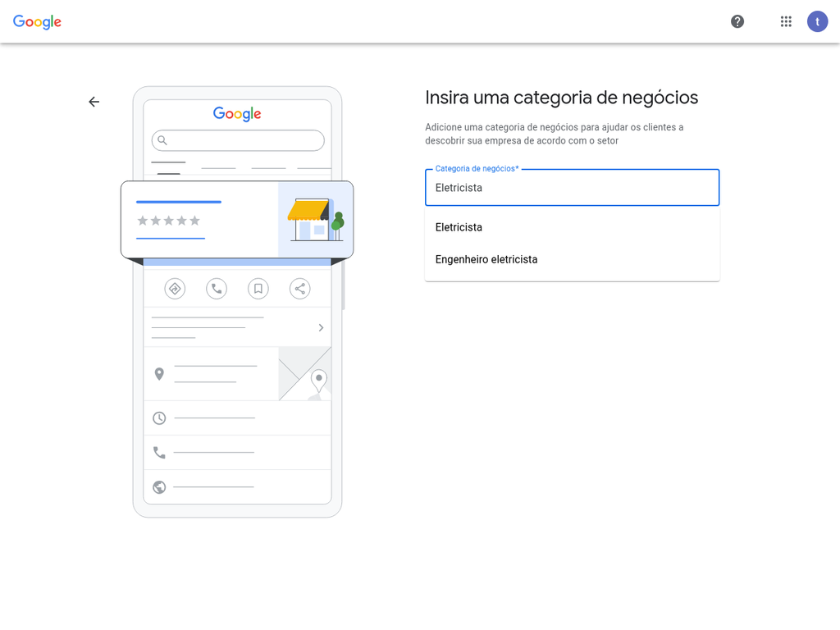
Task: Click the star rating row in card
Action: 168,221
